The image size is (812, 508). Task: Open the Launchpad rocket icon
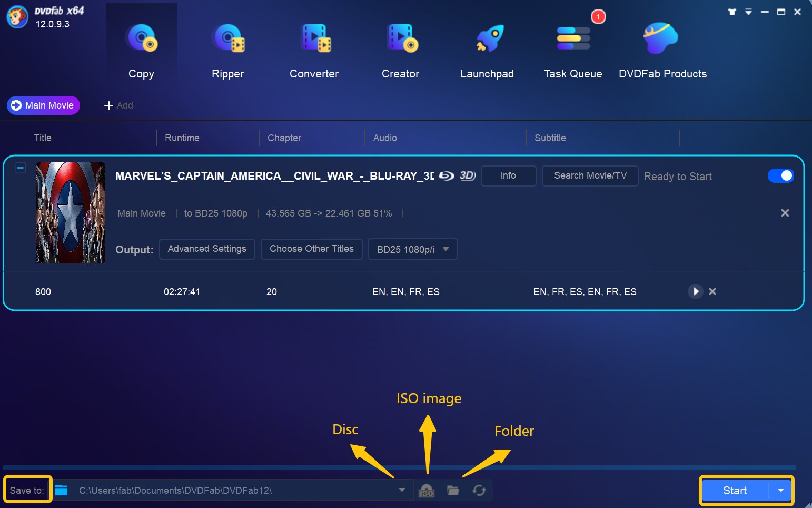489,39
